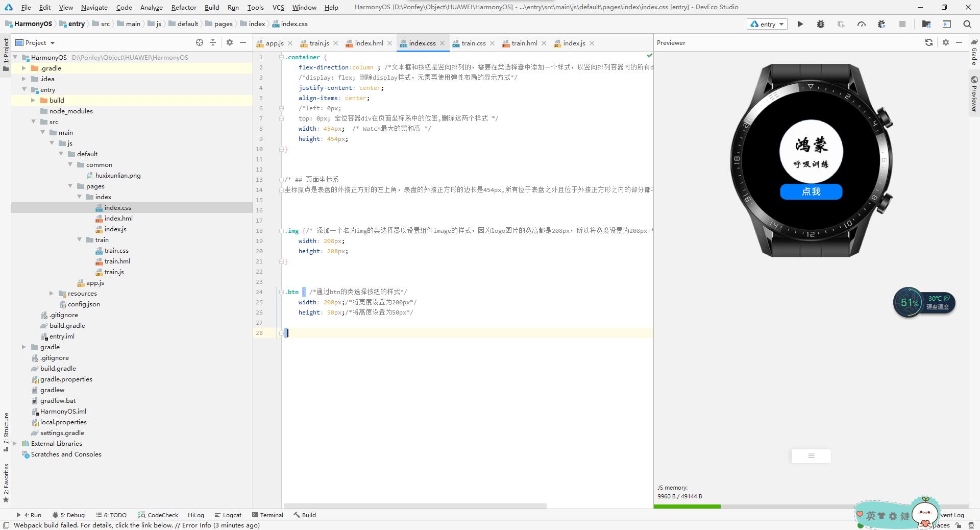Expand the .idea folder
The width and height of the screenshot is (980, 530).
[23, 79]
